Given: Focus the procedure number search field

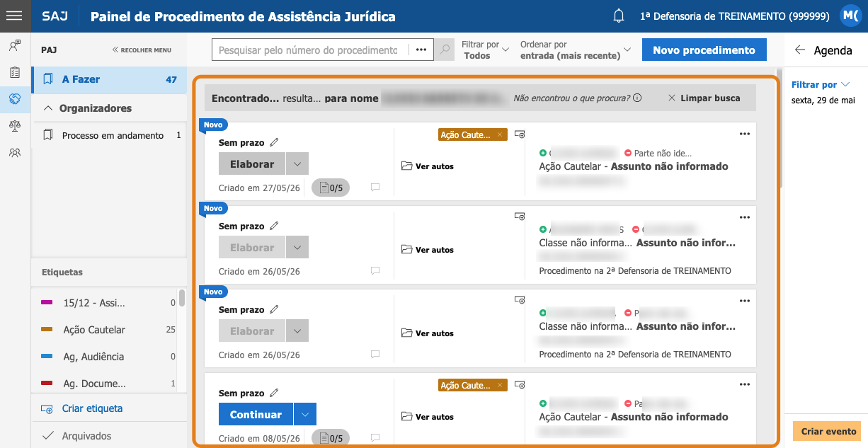Looking at the screenshot, I should pos(309,50).
